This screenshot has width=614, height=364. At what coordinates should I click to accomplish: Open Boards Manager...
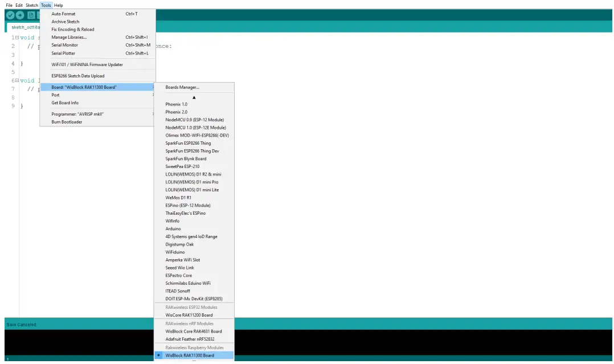(194, 87)
